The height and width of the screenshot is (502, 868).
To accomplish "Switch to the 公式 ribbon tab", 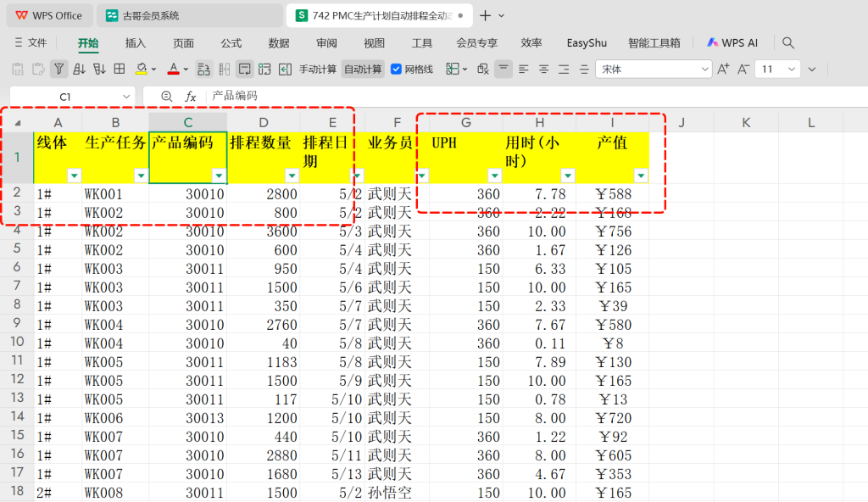I will tap(231, 42).
